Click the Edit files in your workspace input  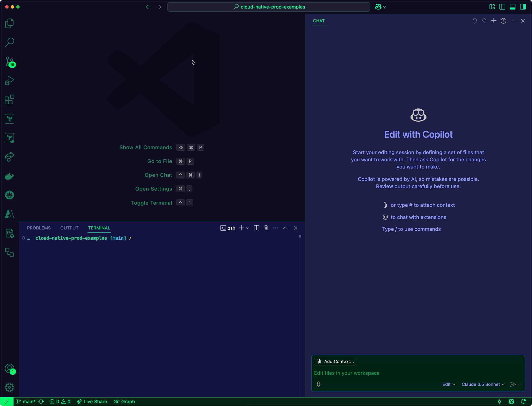coord(418,373)
